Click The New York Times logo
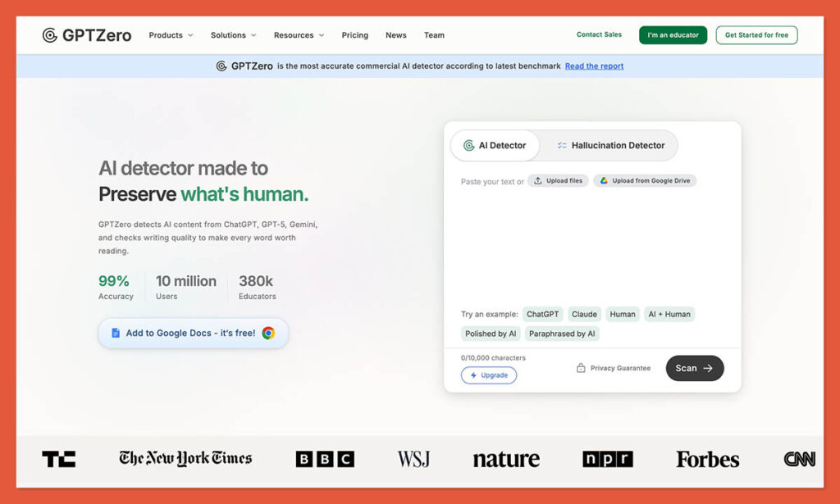The image size is (840, 504). pos(185,459)
